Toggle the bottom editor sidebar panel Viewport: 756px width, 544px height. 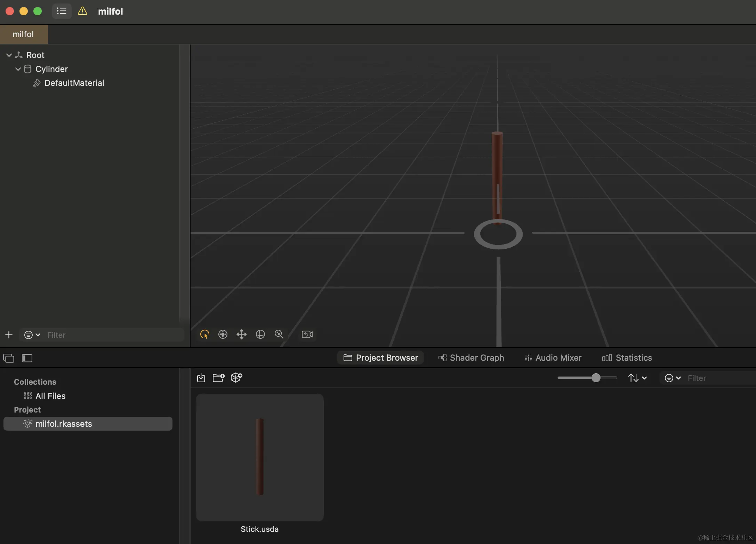point(27,358)
